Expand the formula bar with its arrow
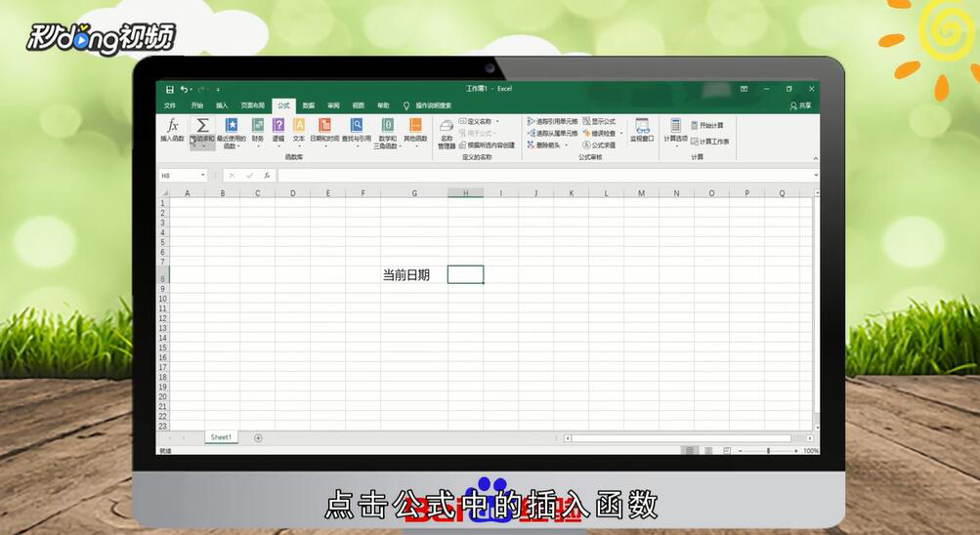 point(816,176)
